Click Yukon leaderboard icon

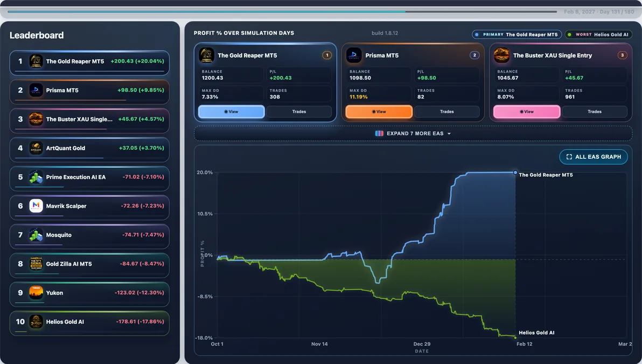tap(36, 293)
